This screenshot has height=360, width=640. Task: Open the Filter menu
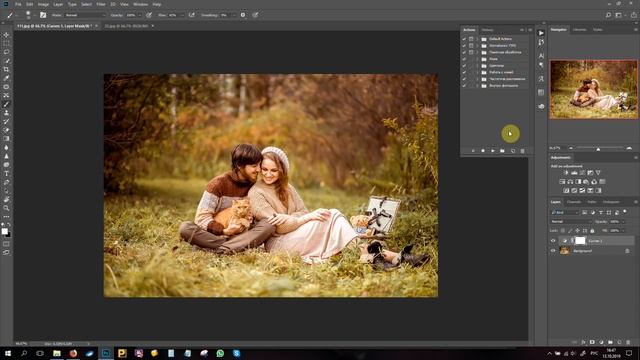point(101,4)
